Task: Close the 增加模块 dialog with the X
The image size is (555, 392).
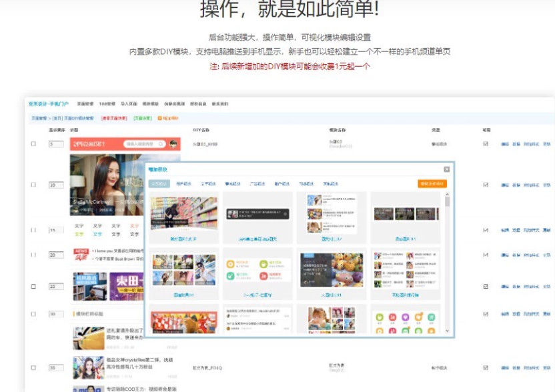Action: pyautogui.click(x=447, y=169)
